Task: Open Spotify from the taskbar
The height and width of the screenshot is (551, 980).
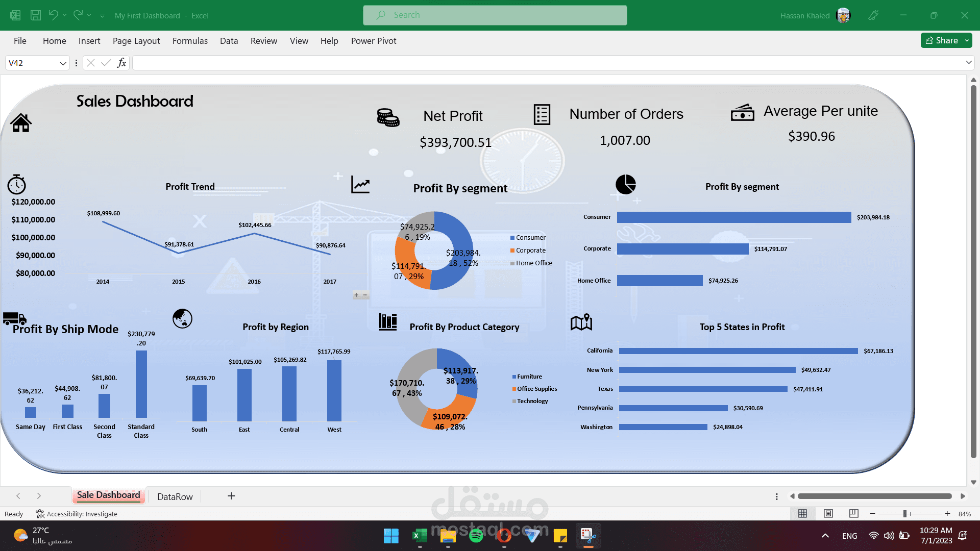Action: [x=476, y=536]
